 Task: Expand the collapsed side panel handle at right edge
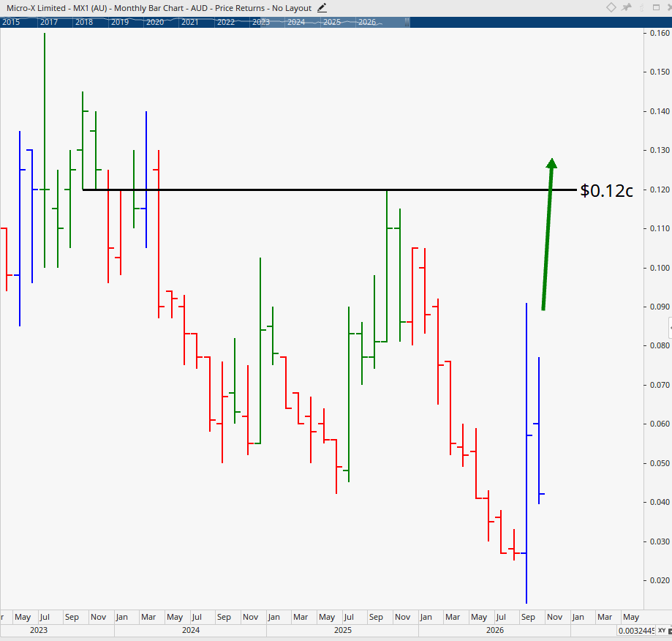670,329
